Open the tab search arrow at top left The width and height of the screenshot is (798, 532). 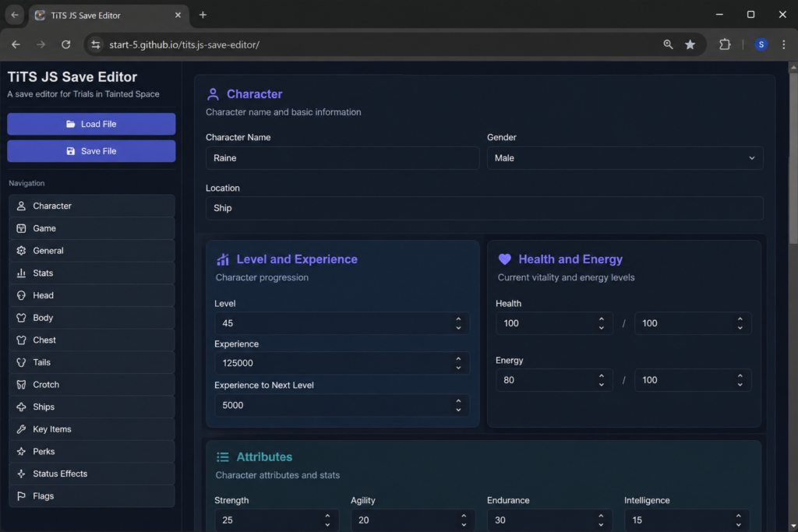[15, 15]
